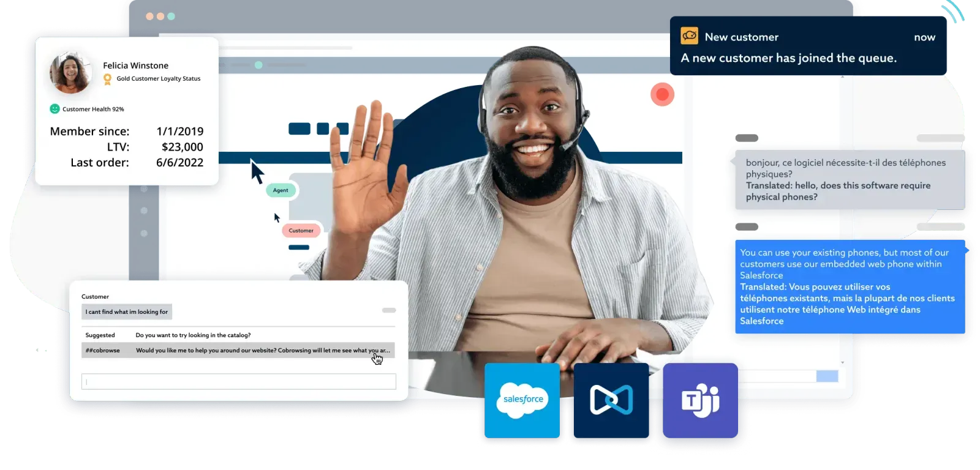Open the dark blue bow-tie logo tile

(611, 400)
